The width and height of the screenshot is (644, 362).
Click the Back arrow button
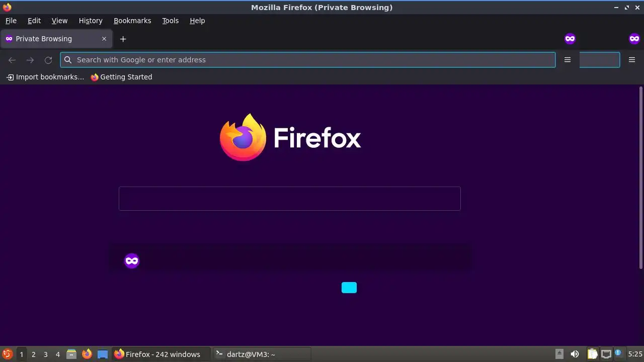[x=12, y=60]
